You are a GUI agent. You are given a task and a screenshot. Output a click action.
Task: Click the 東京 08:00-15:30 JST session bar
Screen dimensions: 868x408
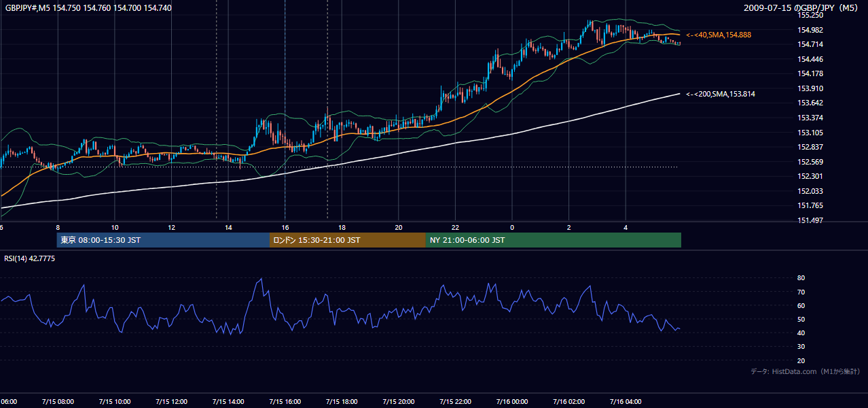pos(163,240)
